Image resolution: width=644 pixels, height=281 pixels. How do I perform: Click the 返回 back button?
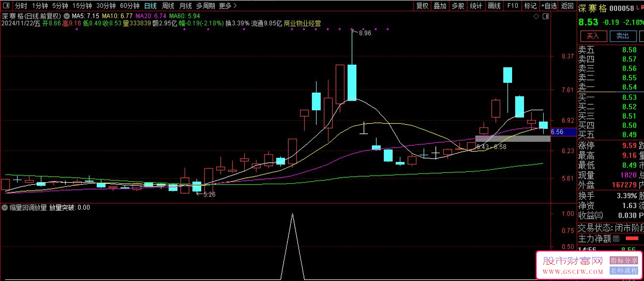(x=567, y=6)
